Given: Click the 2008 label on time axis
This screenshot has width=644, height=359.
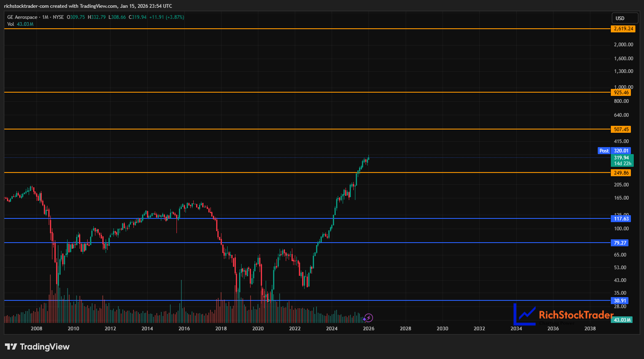Looking at the screenshot, I should [x=36, y=329].
